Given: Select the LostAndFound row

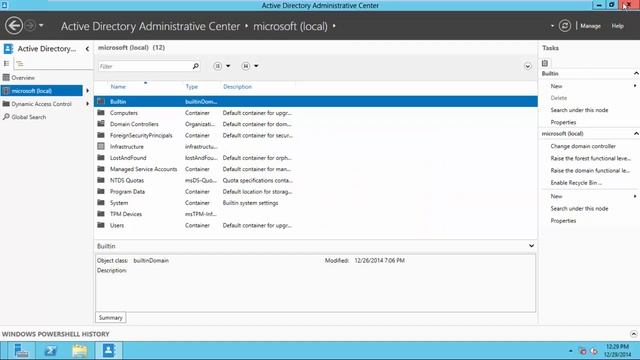Looking at the screenshot, I should coord(316,158).
